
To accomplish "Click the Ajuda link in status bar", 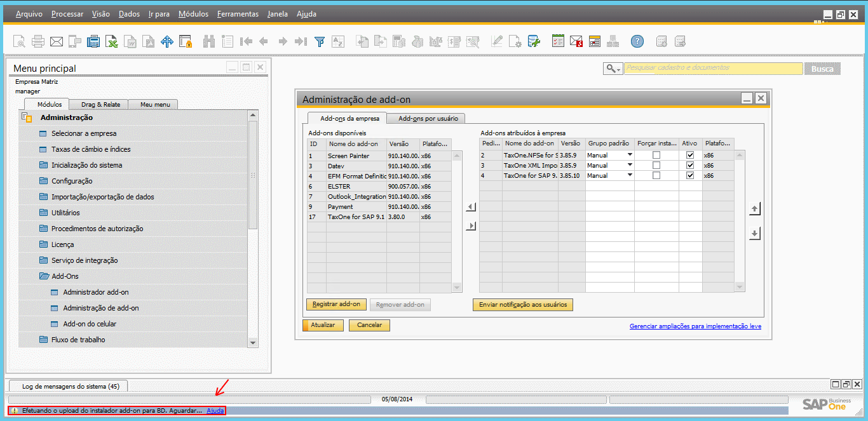I will [215, 411].
